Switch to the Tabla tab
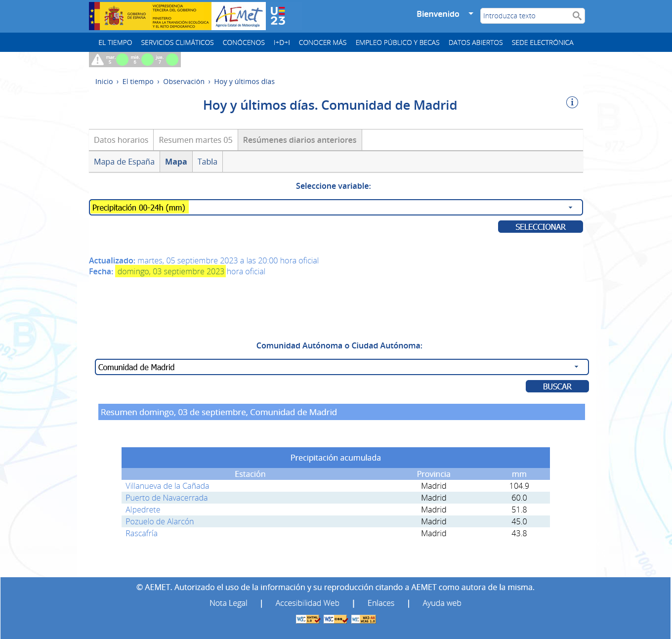This screenshot has width=672, height=639. tap(207, 162)
